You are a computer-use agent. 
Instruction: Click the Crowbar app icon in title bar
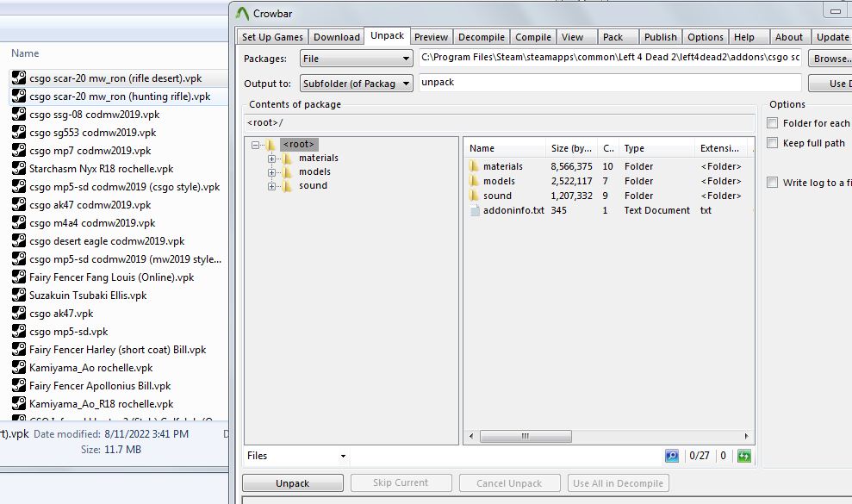coord(242,14)
